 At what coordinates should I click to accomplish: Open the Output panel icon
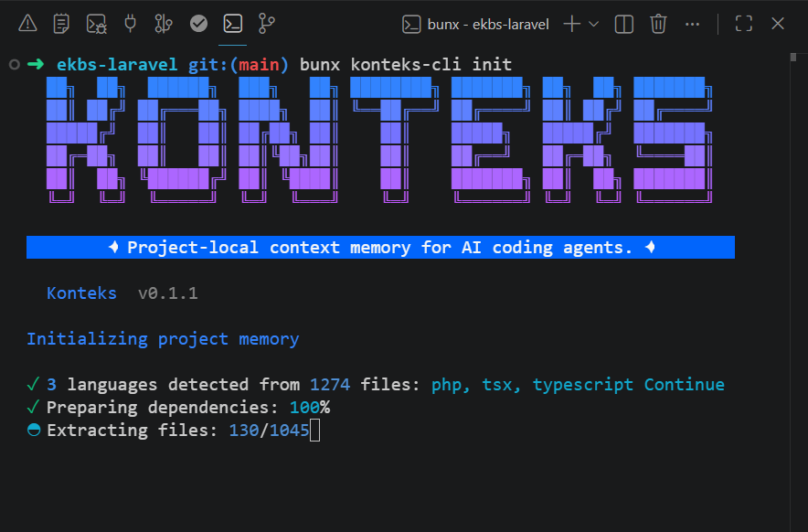pyautogui.click(x=61, y=24)
